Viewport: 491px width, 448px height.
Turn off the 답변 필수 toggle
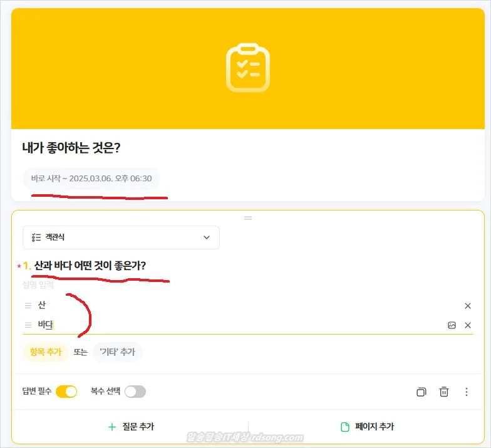(x=66, y=392)
